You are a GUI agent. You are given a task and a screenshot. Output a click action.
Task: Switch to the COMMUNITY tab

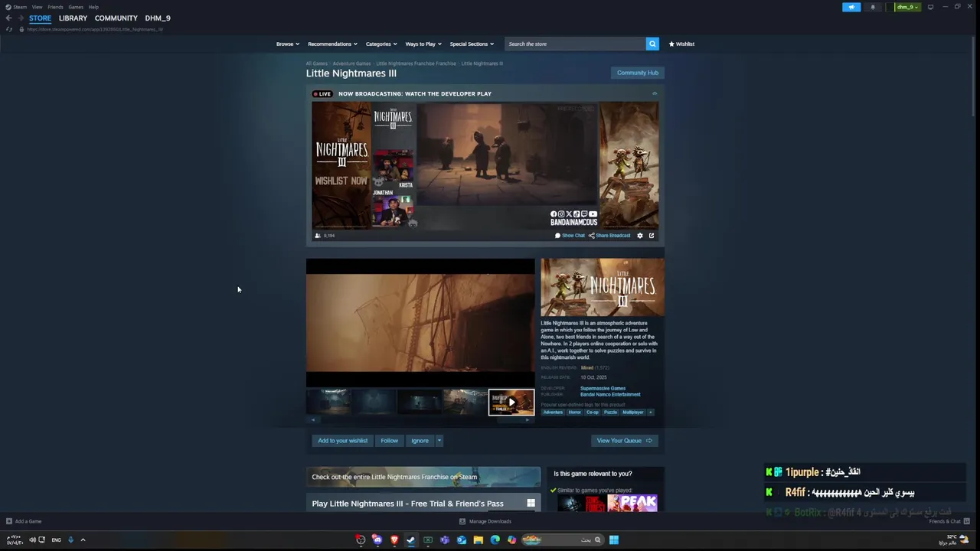point(116,18)
